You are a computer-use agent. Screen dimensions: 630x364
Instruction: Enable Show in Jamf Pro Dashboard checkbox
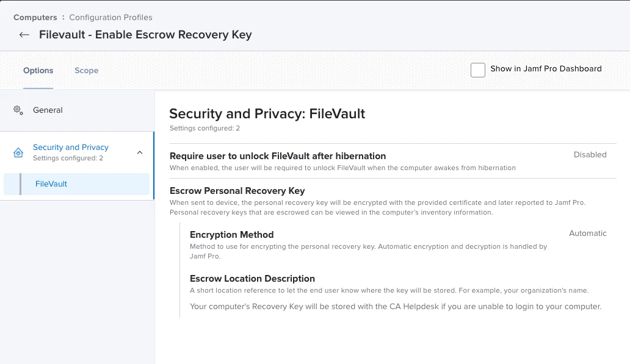pyautogui.click(x=478, y=70)
